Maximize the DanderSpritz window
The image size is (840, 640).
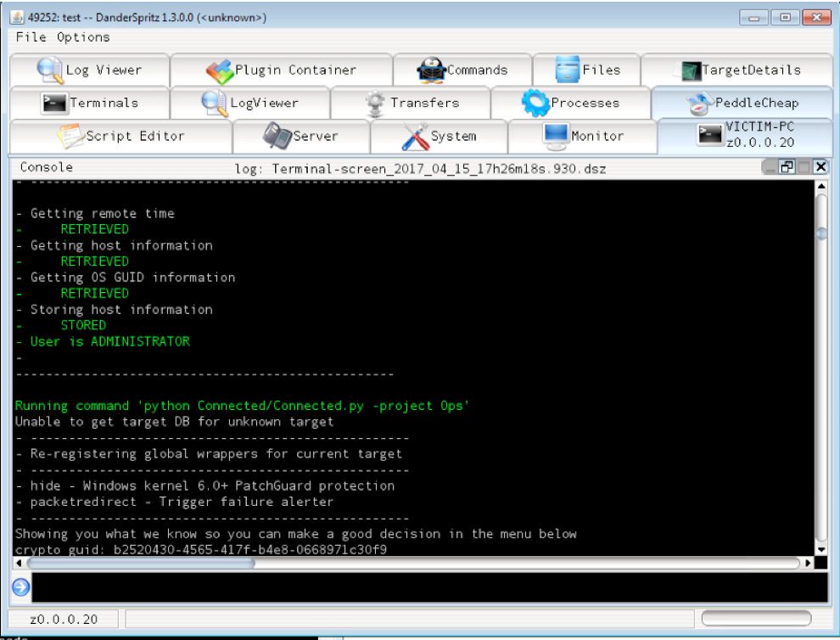point(785,18)
